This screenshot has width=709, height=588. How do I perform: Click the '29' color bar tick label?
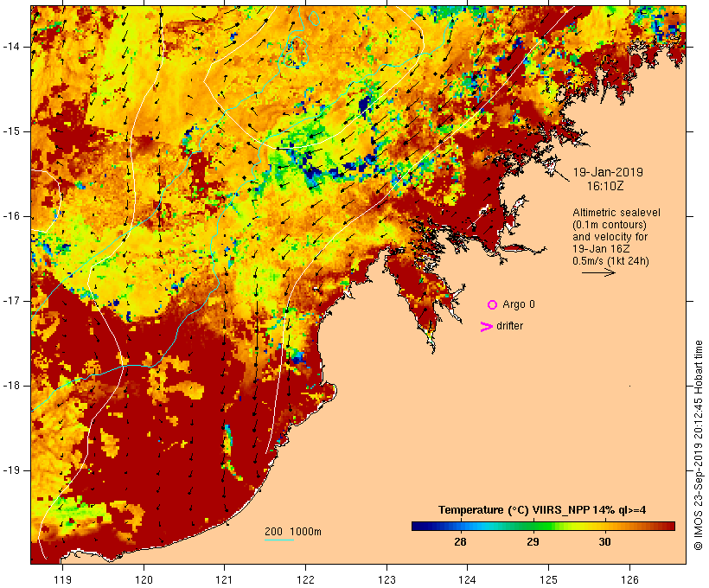tap(533, 542)
